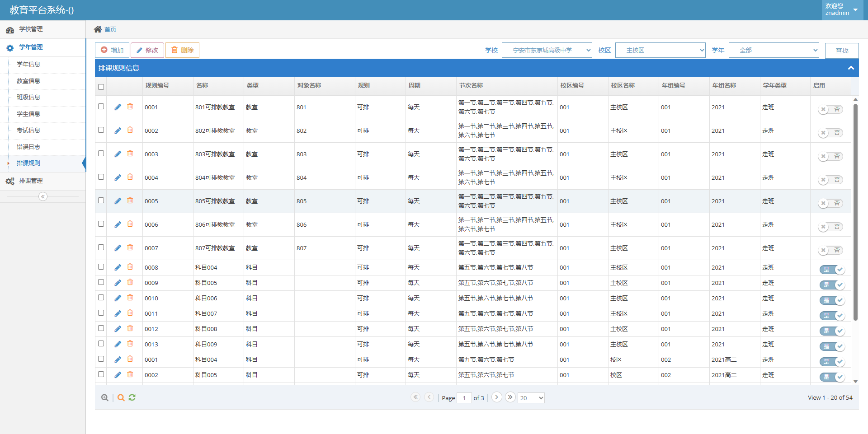
Task: Open 学生信息 in sidebar
Action: 28,114
